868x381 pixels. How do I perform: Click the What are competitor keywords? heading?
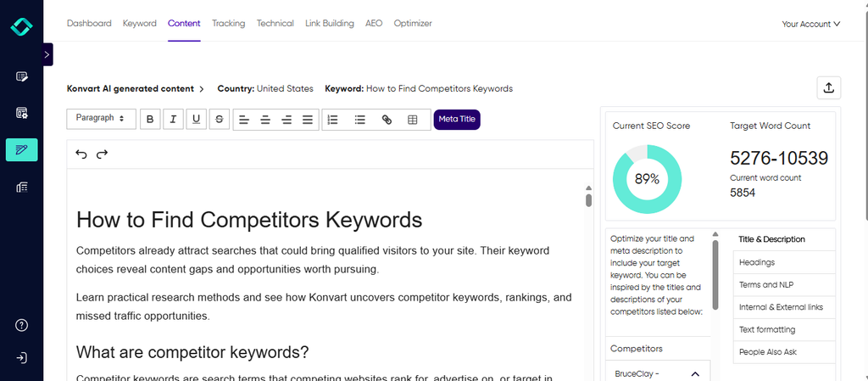192,352
